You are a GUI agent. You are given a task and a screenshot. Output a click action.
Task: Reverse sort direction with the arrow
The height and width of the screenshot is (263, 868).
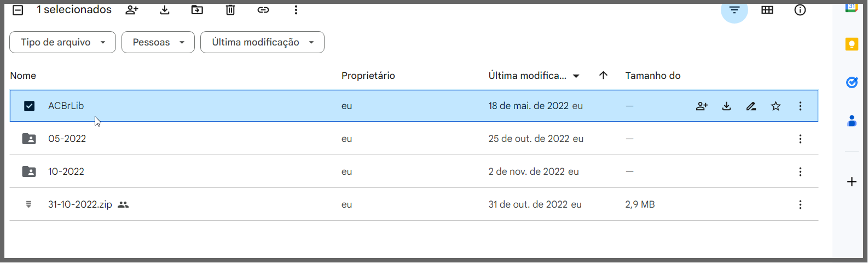pyautogui.click(x=603, y=76)
